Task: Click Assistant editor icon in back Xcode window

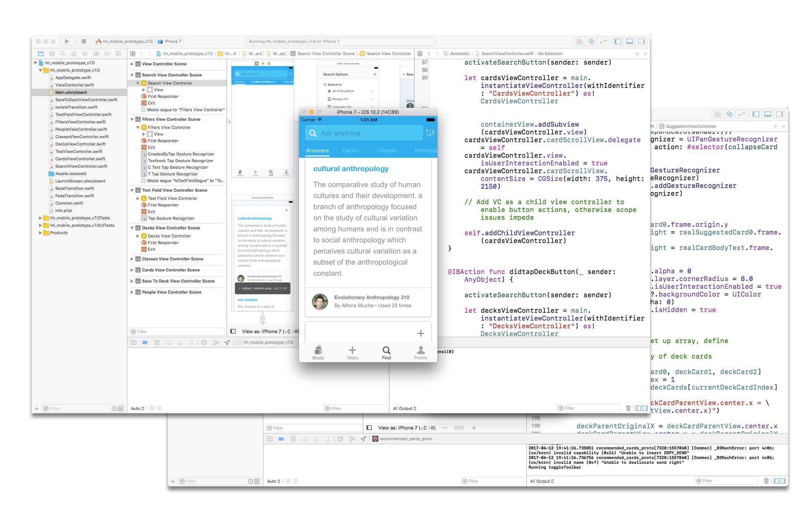Action: click(730, 114)
